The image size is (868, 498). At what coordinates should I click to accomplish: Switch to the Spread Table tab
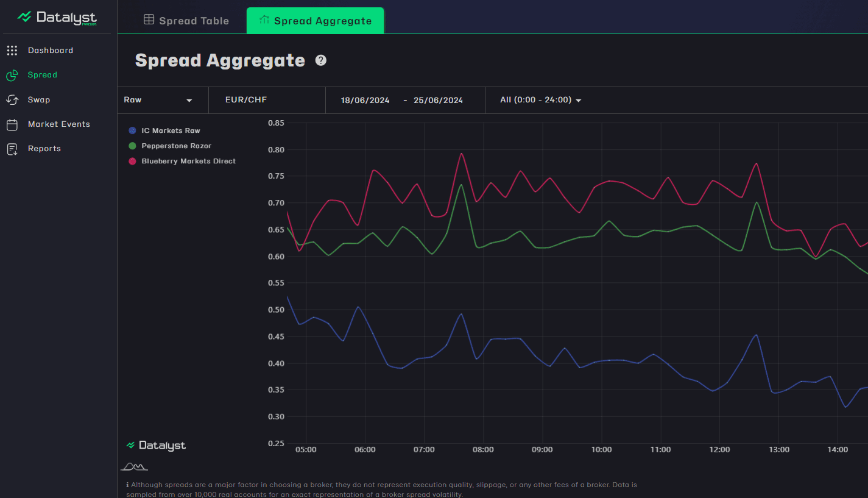186,21
